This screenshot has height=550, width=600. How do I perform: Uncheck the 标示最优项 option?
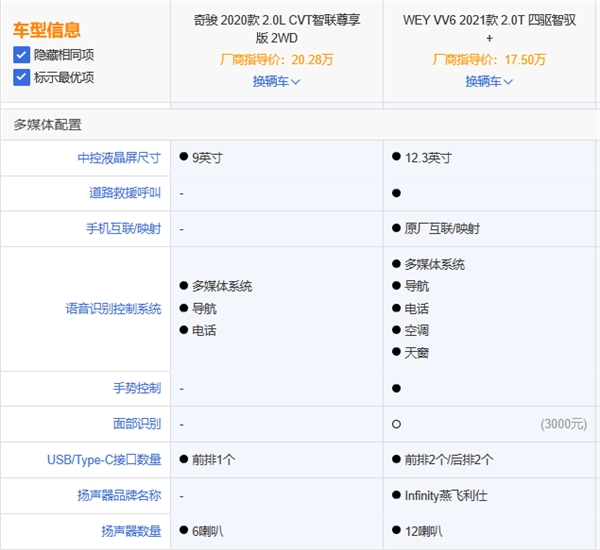pos(21,77)
